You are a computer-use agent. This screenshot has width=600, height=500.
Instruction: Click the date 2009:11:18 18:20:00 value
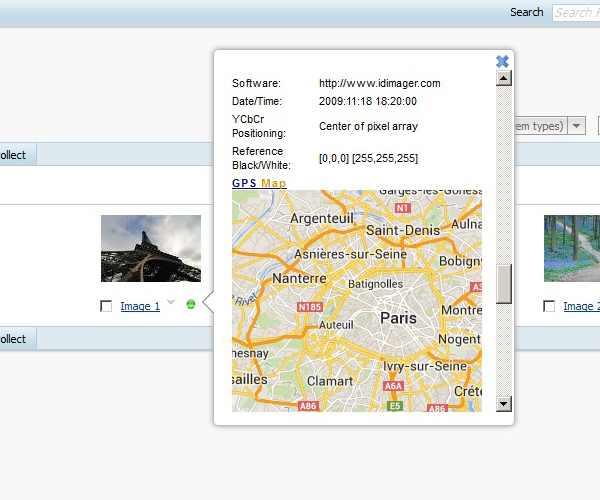[368, 101]
